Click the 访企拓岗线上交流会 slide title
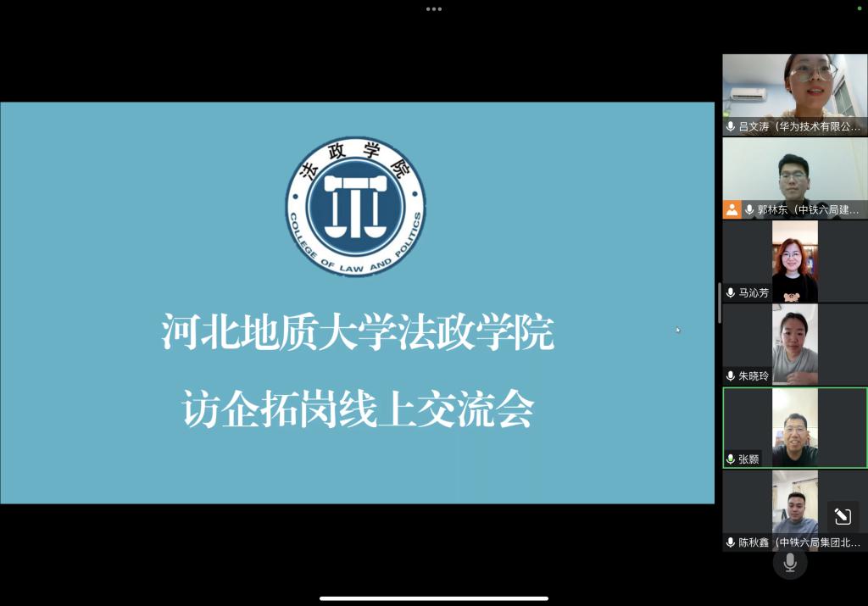 coord(358,409)
